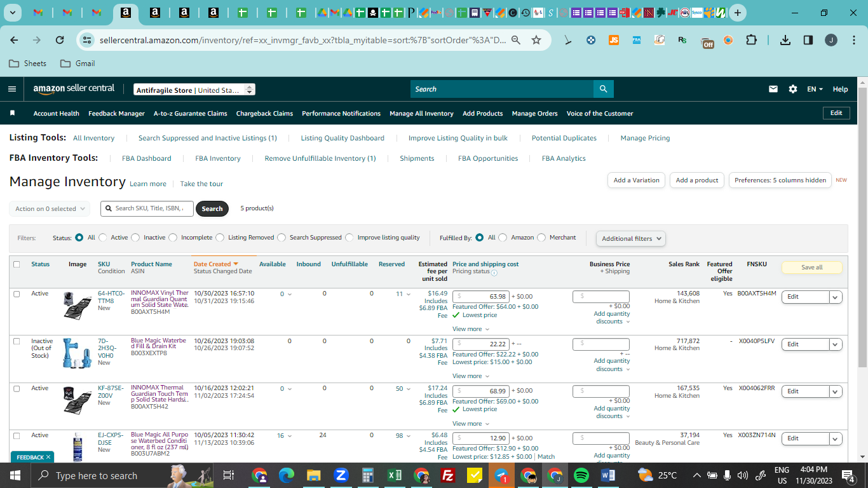Select the Incomplete status filter

[x=173, y=238]
